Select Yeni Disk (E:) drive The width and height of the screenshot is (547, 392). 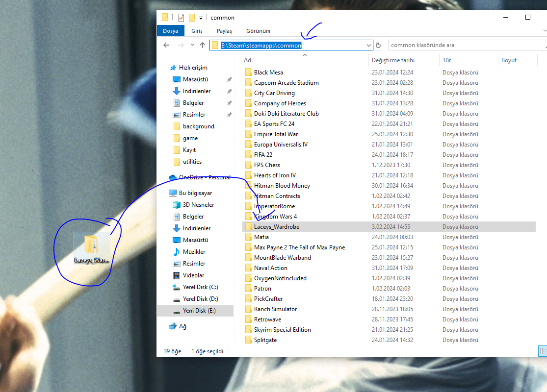[x=195, y=311]
